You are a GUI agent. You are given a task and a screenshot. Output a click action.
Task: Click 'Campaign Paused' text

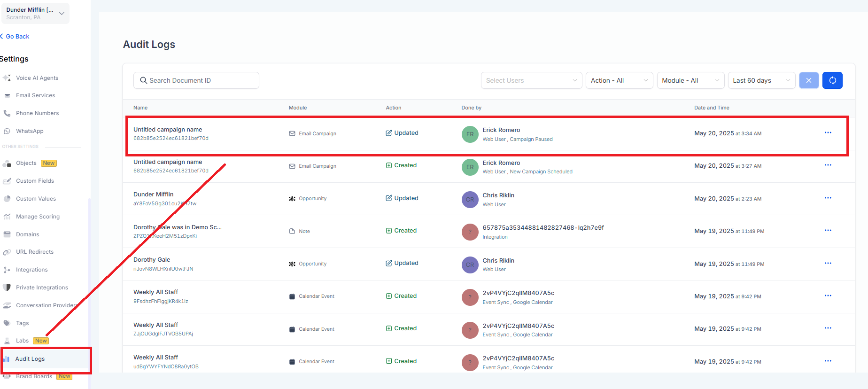point(531,139)
